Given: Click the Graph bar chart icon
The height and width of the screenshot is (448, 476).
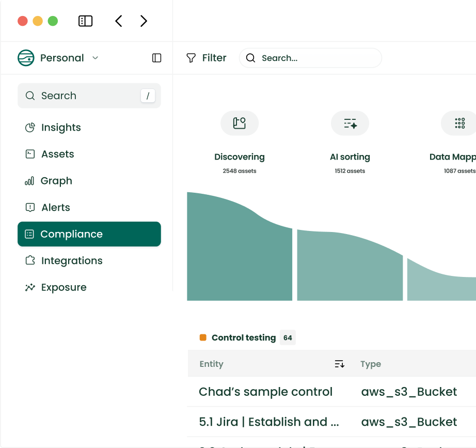Looking at the screenshot, I should tap(29, 181).
